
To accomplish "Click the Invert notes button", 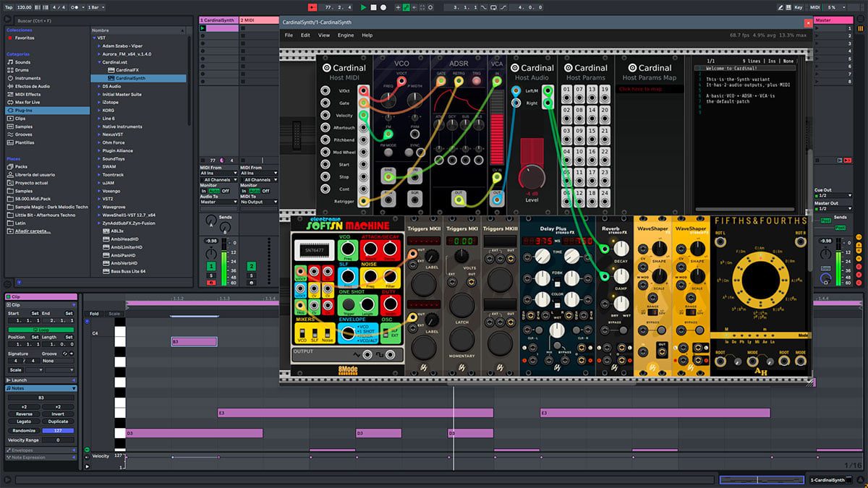I will coord(58,414).
